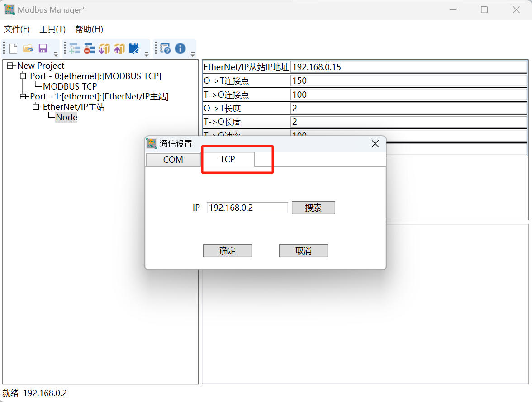Image resolution: width=532 pixels, height=402 pixels.
Task: Click the Modbus Manager title bar icon
Action: (x=9, y=9)
